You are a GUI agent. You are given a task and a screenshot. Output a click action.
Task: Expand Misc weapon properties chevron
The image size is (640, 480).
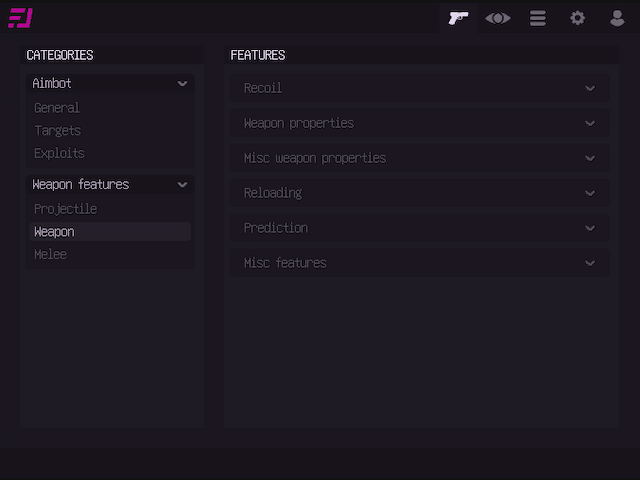590,158
